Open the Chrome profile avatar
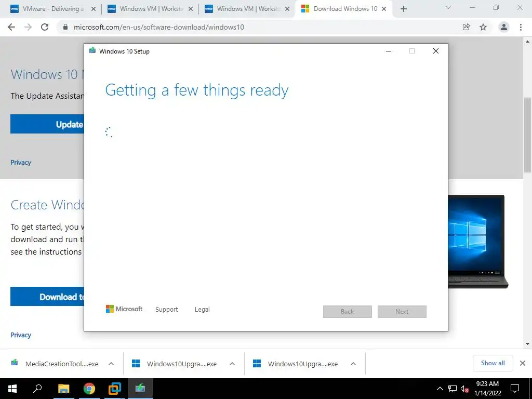Viewport: 532px width, 399px height. [x=504, y=27]
